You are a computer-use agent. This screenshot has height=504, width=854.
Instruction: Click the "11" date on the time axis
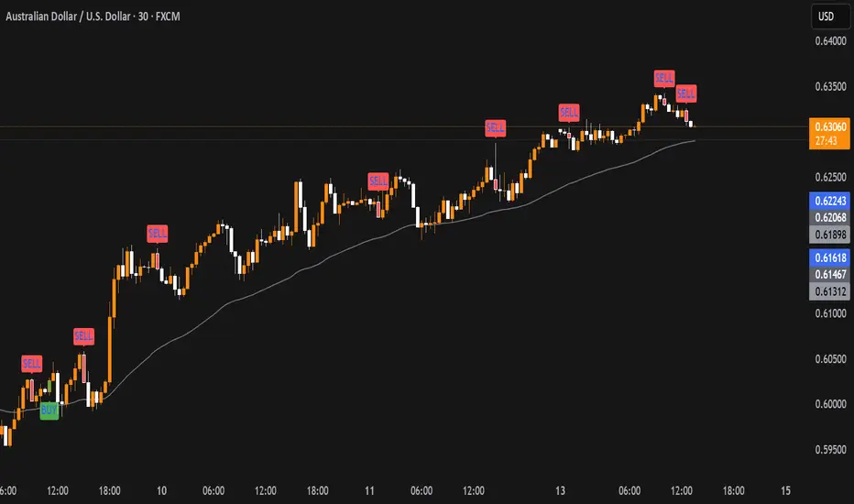click(369, 488)
